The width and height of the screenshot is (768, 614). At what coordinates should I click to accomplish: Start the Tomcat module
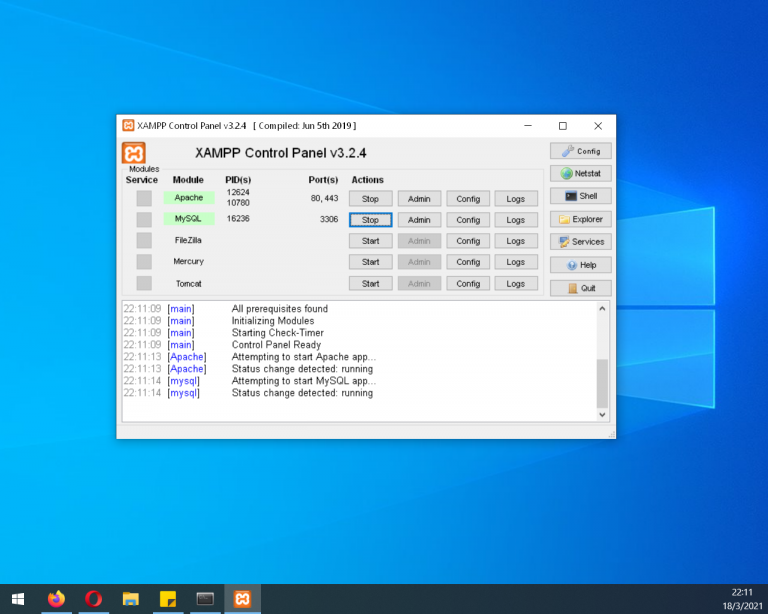tap(371, 283)
